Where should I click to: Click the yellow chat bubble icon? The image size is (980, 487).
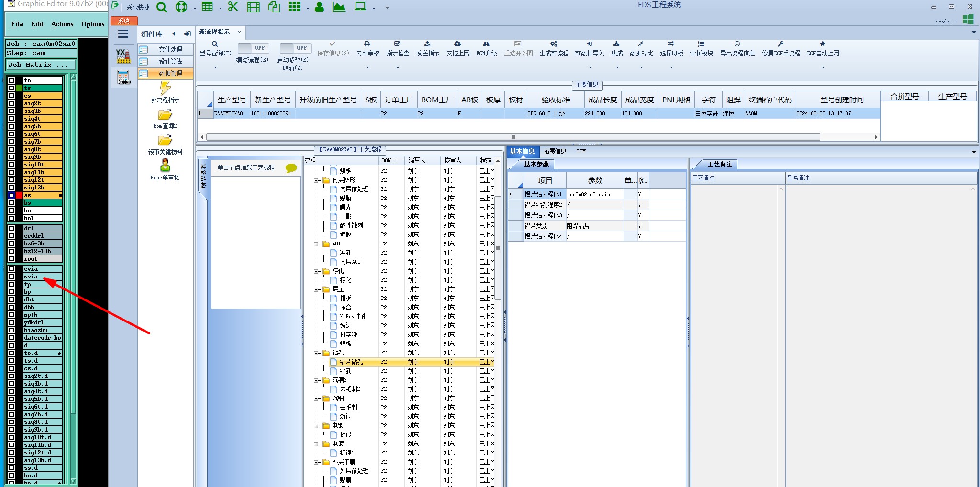(x=291, y=168)
